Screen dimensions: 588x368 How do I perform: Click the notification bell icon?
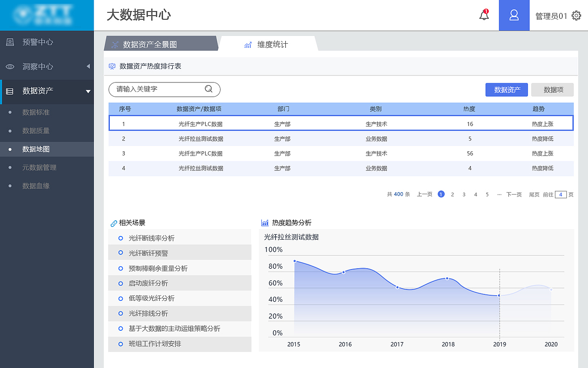click(484, 15)
